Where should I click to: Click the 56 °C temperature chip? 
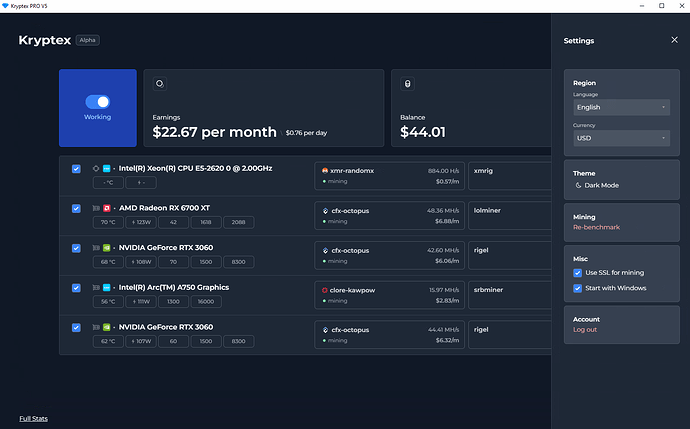108,301
